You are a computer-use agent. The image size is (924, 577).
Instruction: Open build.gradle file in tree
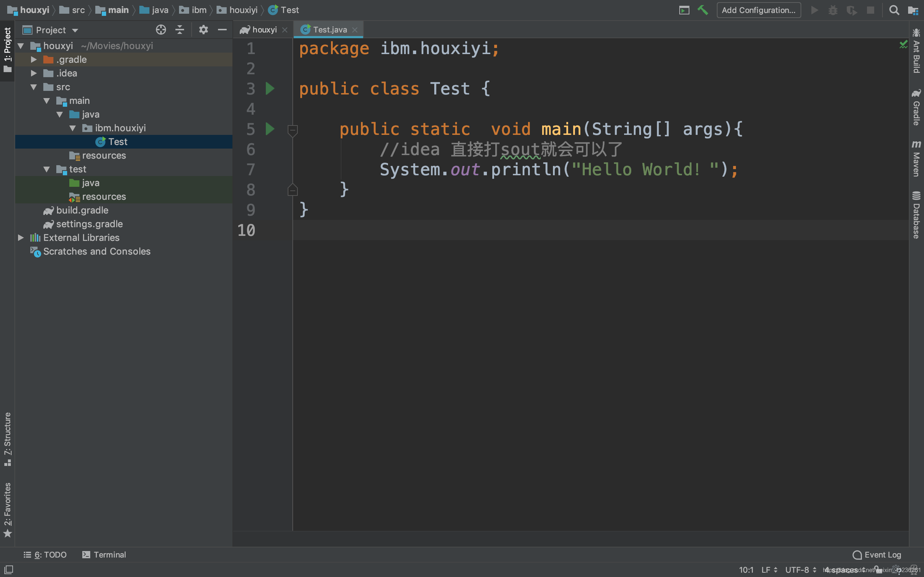click(x=82, y=210)
